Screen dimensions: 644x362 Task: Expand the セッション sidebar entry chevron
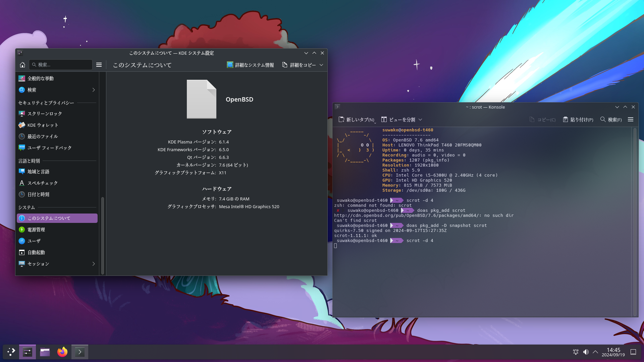pyautogui.click(x=94, y=264)
